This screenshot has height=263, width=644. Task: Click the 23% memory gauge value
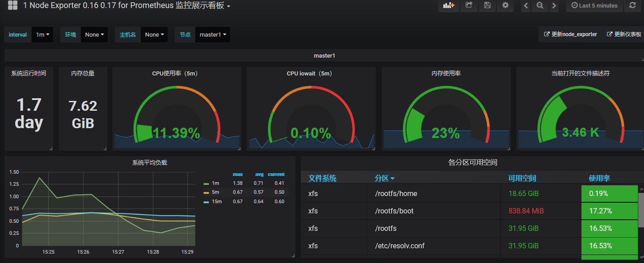pos(446,133)
